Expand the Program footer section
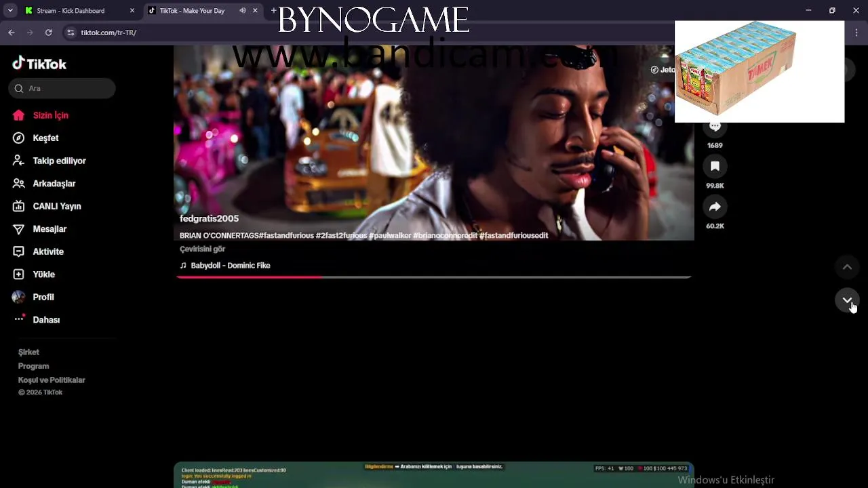 [33, 366]
